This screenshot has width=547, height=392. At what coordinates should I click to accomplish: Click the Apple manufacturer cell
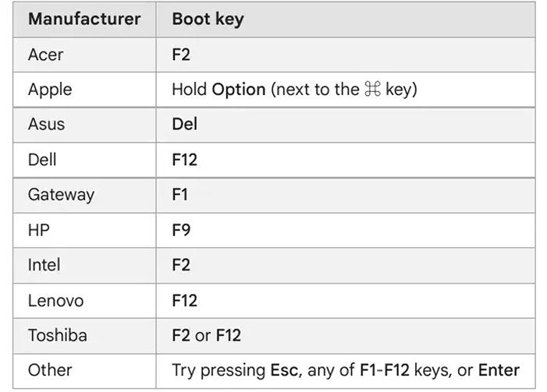pos(84,90)
